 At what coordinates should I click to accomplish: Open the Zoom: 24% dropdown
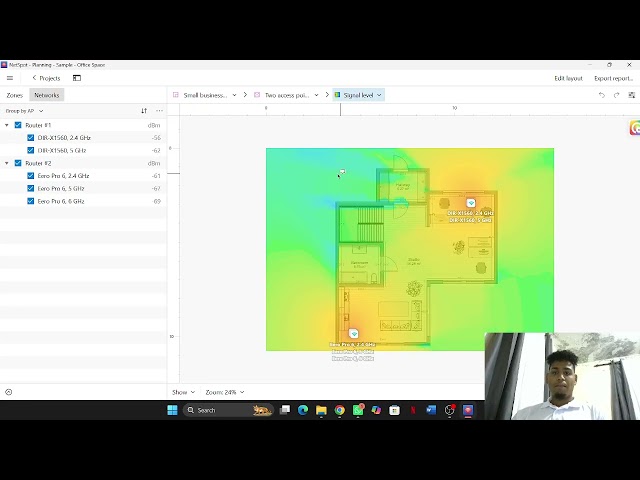(x=225, y=392)
